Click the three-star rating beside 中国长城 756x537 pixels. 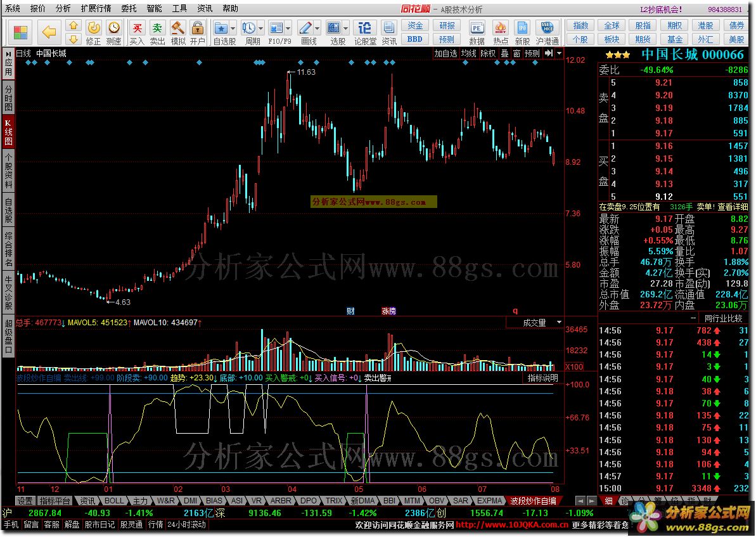point(618,55)
